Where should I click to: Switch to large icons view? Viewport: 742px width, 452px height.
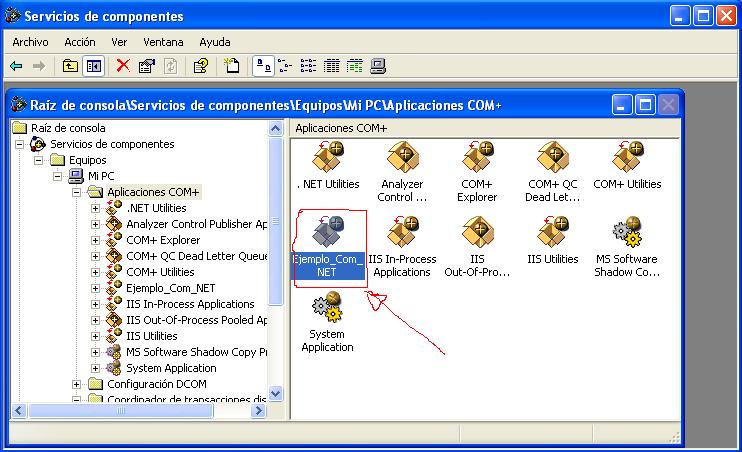pos(263,66)
